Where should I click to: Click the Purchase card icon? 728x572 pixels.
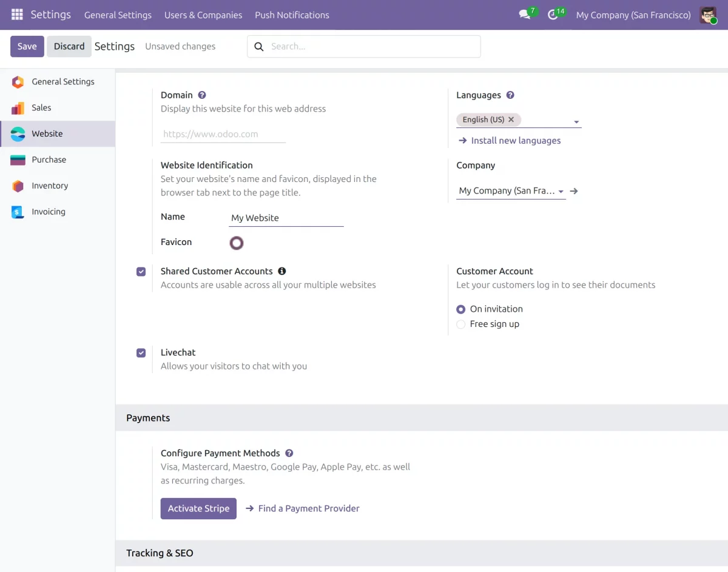pos(18,160)
